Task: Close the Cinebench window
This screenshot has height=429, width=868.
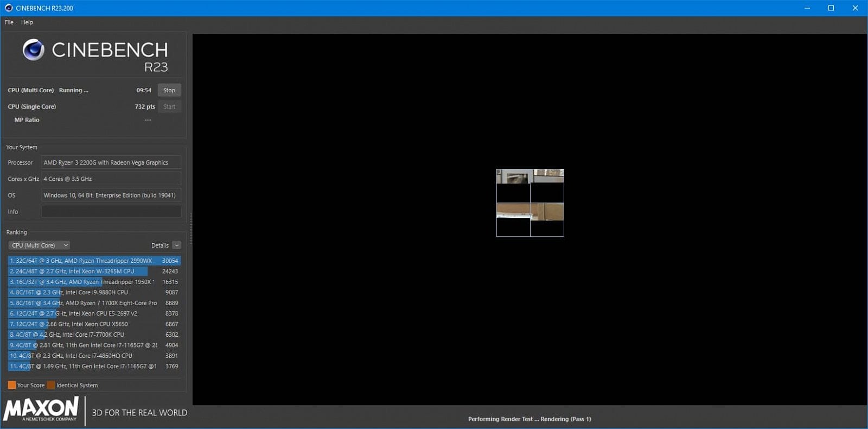Action: [856, 8]
